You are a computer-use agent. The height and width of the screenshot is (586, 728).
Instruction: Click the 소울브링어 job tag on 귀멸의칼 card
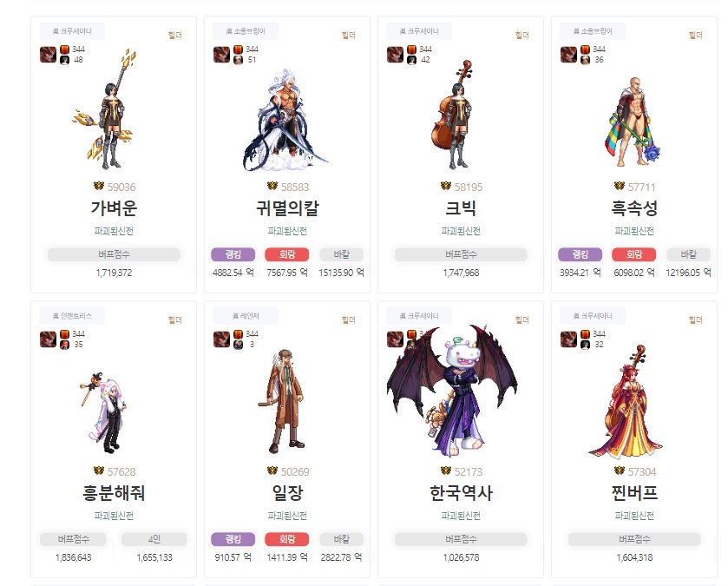246,31
